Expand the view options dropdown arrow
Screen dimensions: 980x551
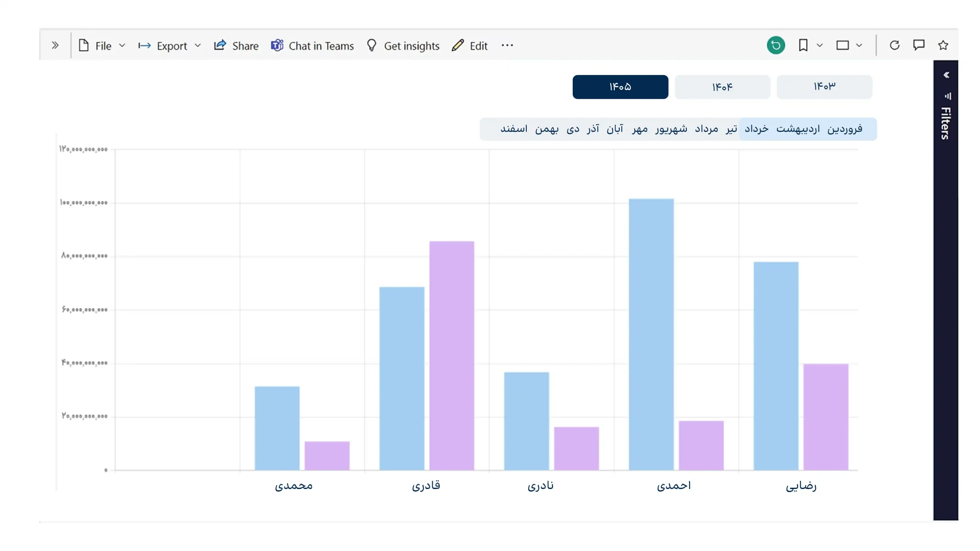859,46
